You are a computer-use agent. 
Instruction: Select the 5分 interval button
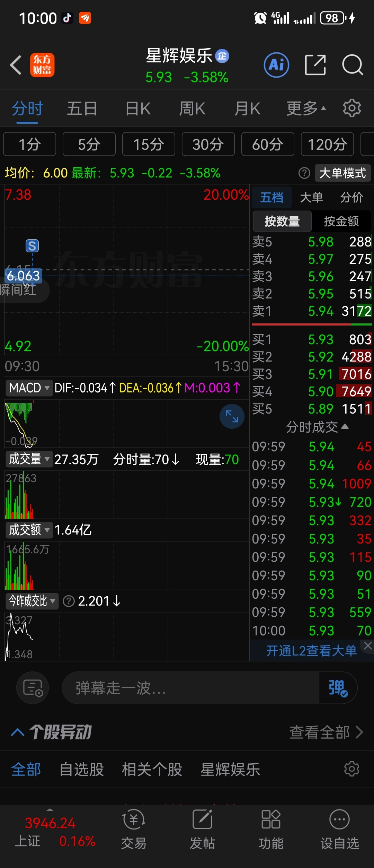click(89, 144)
